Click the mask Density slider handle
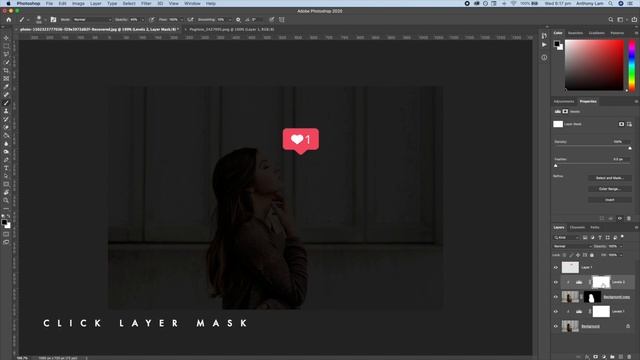Image resolution: width=640 pixels, height=360 pixels. [x=630, y=148]
